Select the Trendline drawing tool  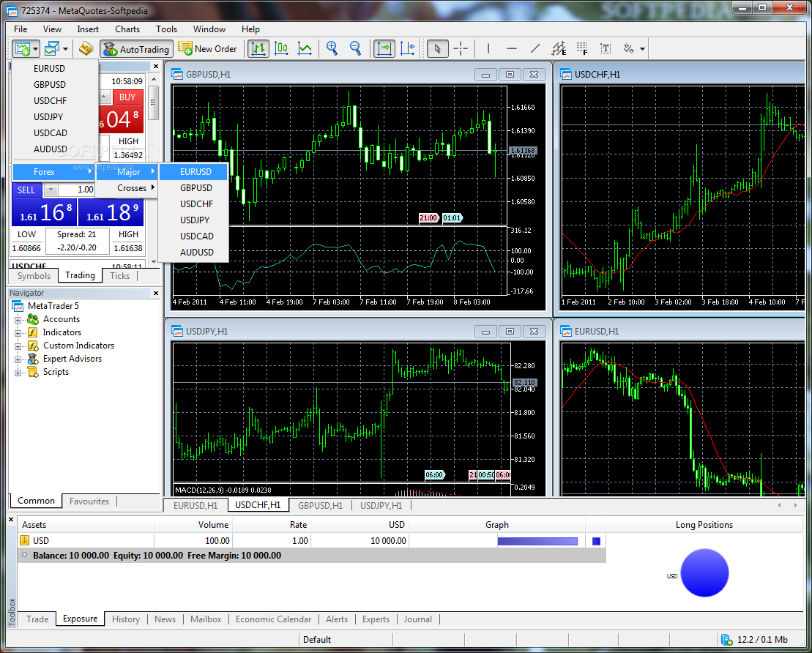tap(535, 48)
